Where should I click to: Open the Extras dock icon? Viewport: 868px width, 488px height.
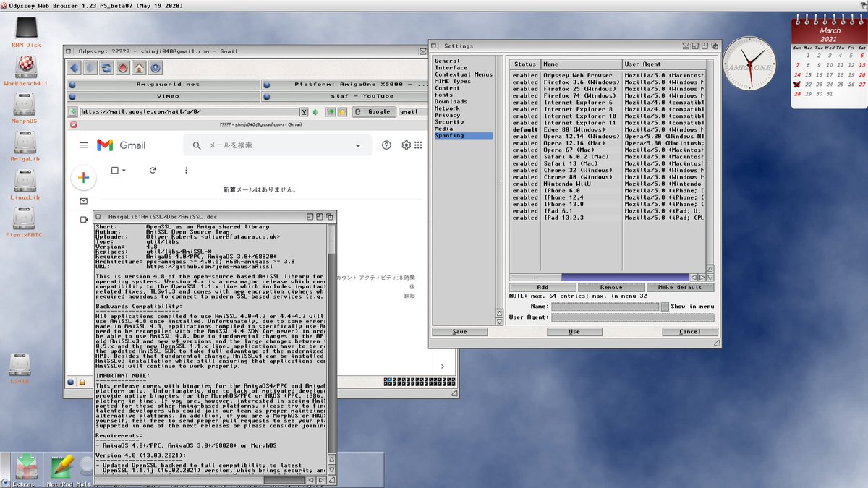point(26,470)
